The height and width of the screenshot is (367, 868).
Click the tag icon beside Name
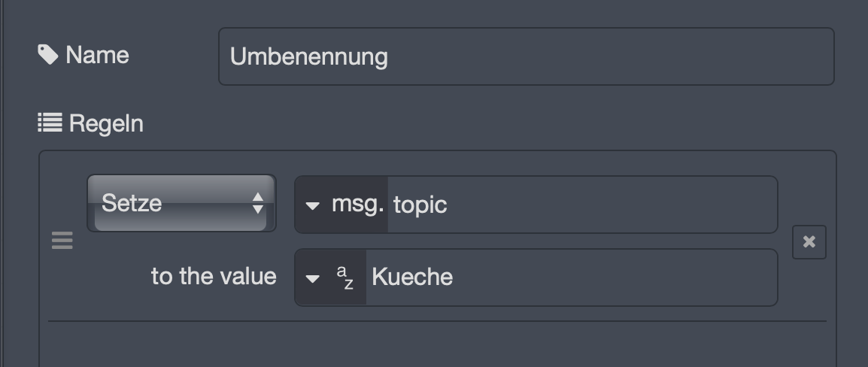pyautogui.click(x=48, y=54)
